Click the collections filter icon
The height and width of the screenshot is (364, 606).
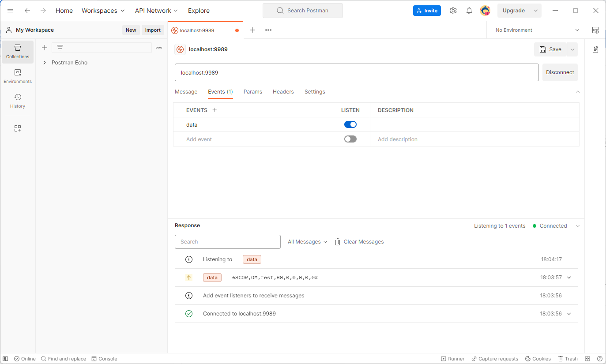coord(60,48)
